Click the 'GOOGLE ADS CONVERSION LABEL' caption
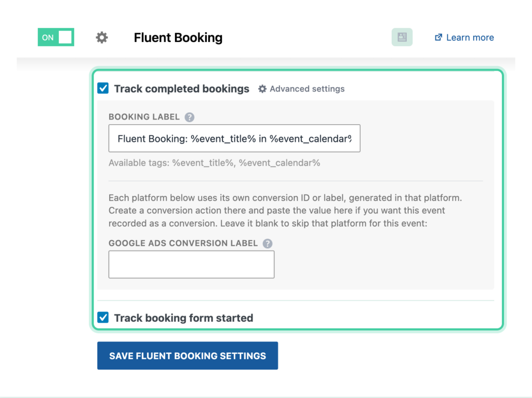The height and width of the screenshot is (398, 532). tap(183, 243)
